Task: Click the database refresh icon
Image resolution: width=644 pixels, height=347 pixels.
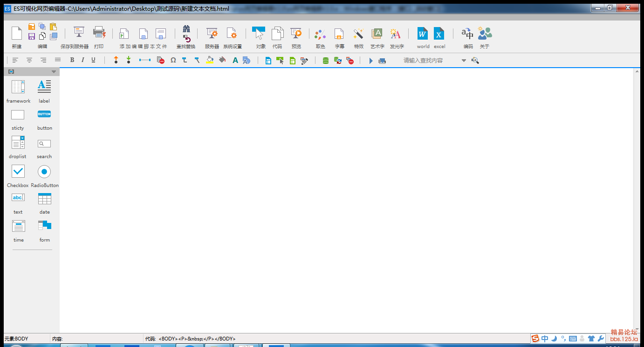Action: pyautogui.click(x=338, y=61)
